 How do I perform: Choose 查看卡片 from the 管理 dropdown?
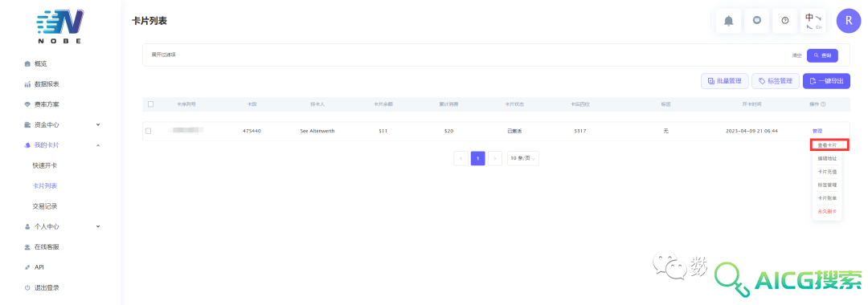827,145
